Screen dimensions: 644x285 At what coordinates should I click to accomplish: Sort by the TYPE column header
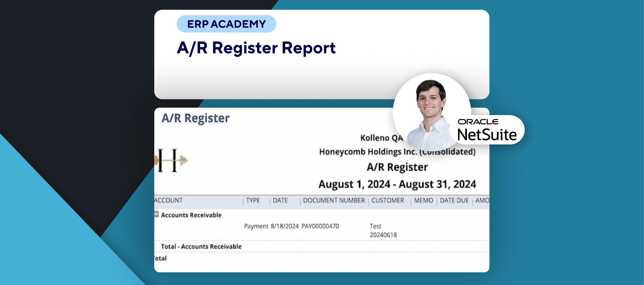click(253, 201)
